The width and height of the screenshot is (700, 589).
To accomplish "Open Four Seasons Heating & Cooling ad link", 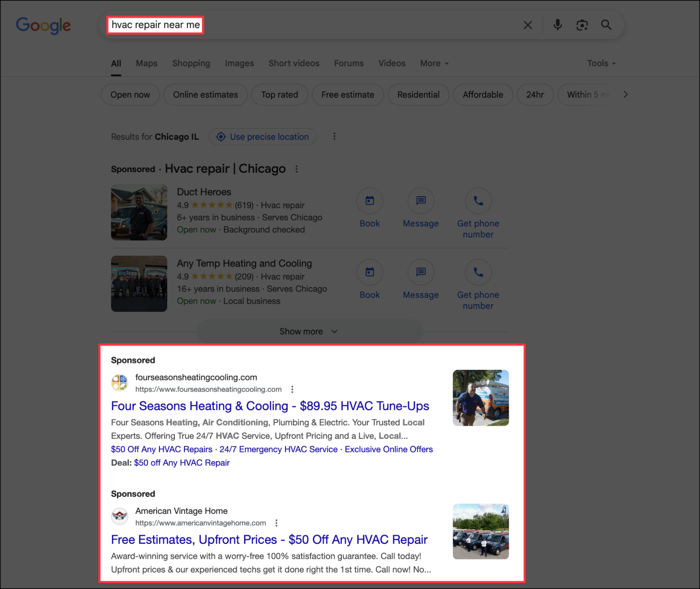I will pyautogui.click(x=270, y=406).
